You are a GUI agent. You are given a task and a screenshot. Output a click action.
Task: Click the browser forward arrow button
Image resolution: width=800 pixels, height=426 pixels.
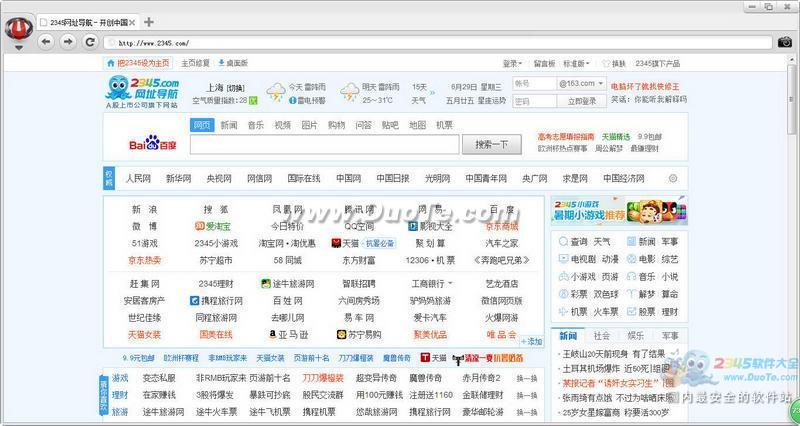(68, 42)
